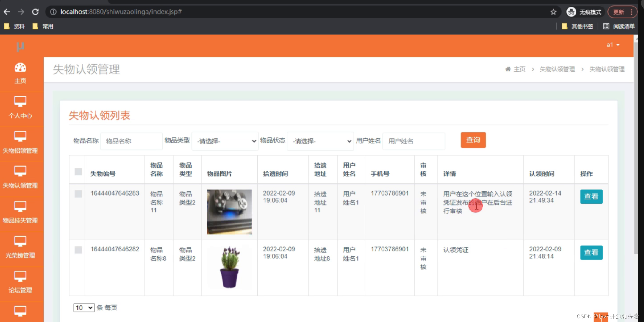The image size is (644, 322).
Task: Click the browser reload icon
Action: [35, 12]
